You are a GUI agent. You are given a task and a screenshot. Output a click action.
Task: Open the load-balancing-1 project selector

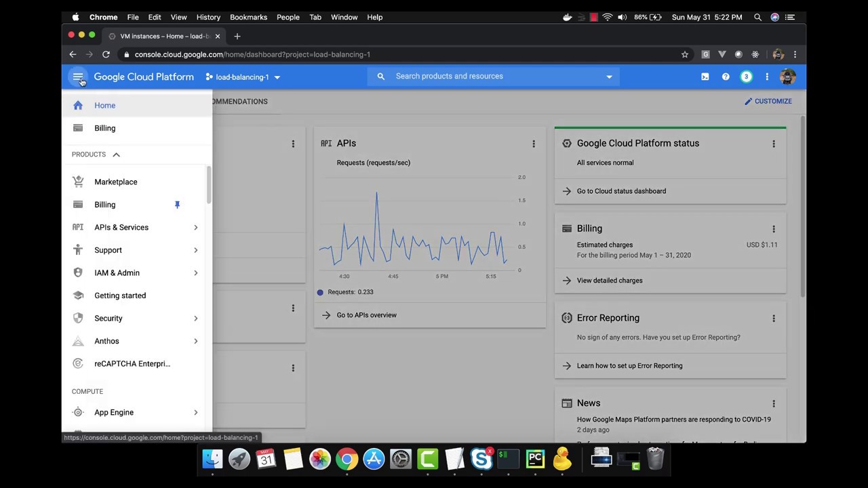click(243, 77)
